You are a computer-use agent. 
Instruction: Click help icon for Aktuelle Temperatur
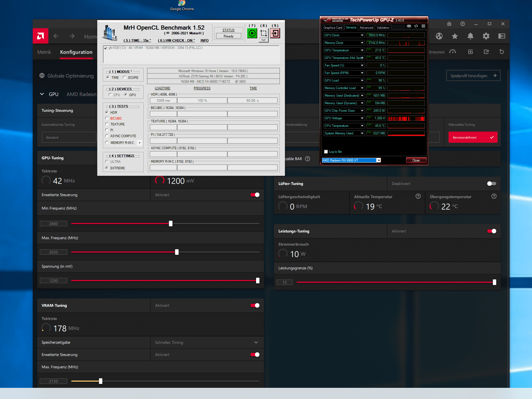[x=418, y=196]
